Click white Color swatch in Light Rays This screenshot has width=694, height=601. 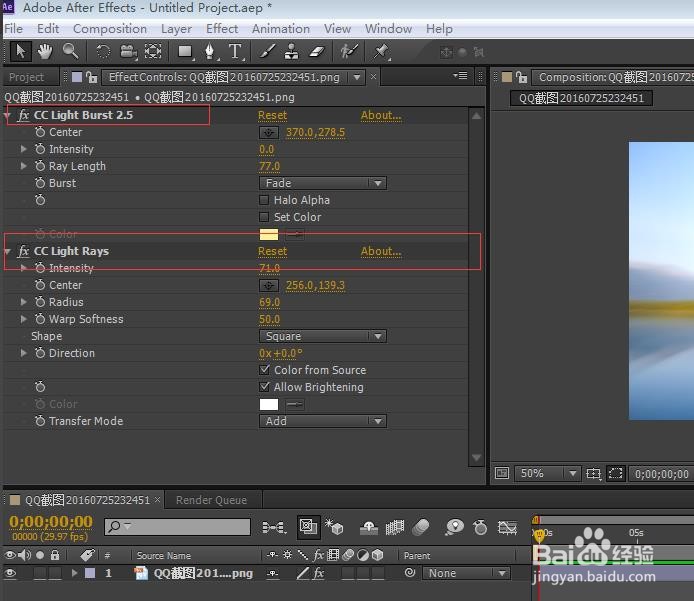(269, 404)
